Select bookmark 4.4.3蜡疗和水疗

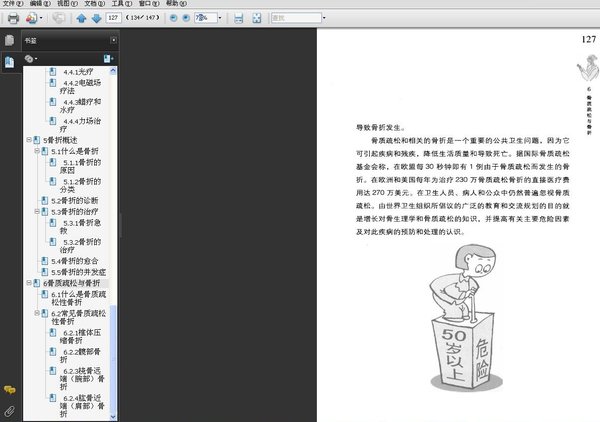pos(80,106)
